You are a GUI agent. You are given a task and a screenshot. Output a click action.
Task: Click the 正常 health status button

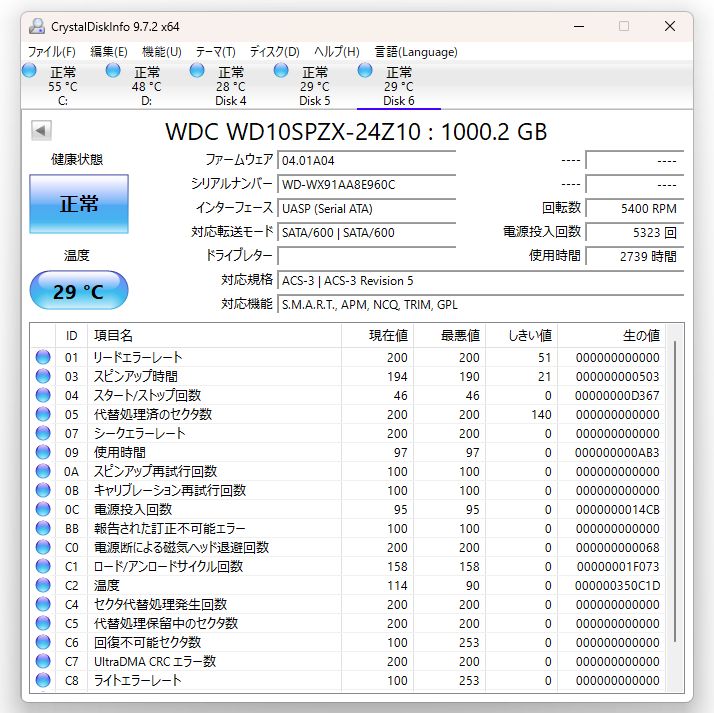[79, 204]
